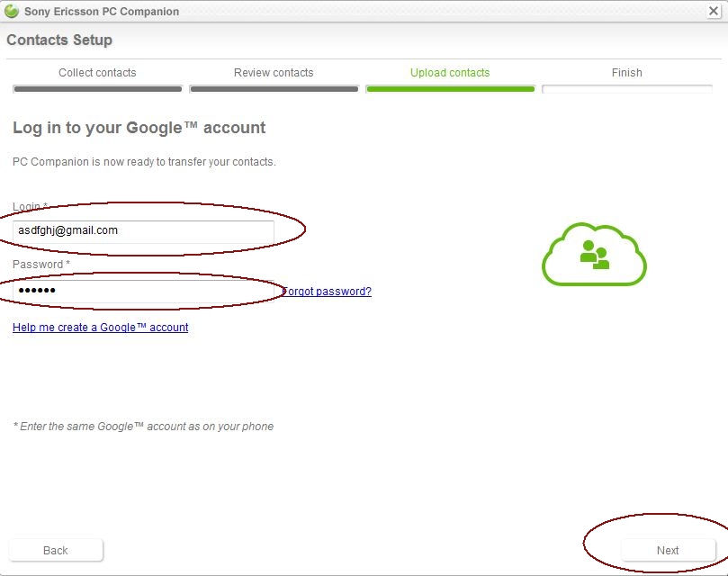
Task: Click the Contacts Setup heading
Action: 59,40
